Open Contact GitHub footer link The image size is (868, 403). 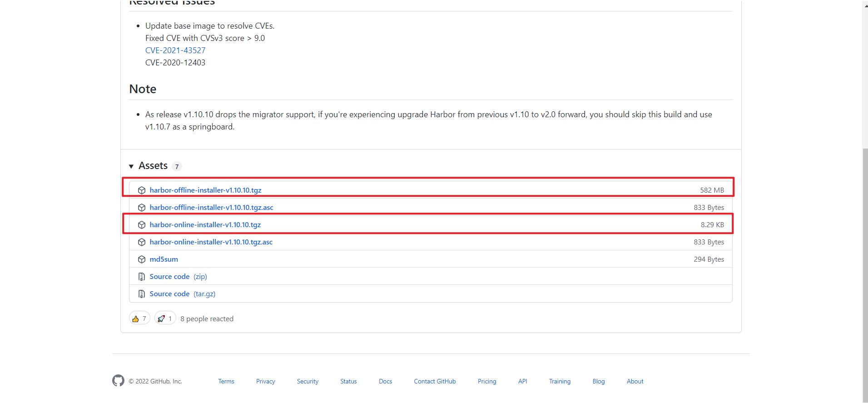coord(435,381)
